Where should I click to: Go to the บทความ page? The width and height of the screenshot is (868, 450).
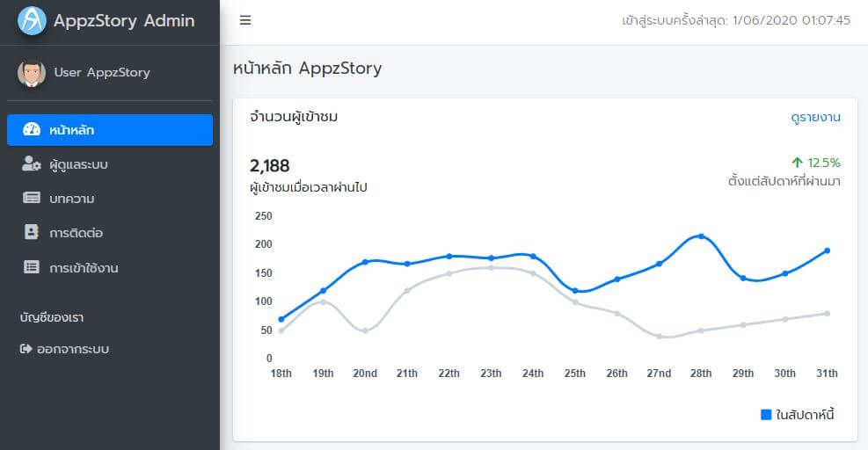(72, 199)
